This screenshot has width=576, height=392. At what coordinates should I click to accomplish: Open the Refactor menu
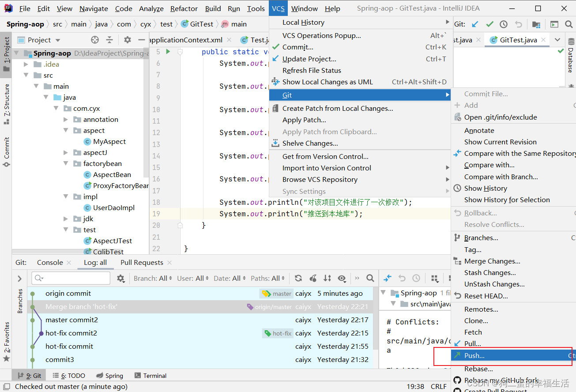pyautogui.click(x=184, y=8)
